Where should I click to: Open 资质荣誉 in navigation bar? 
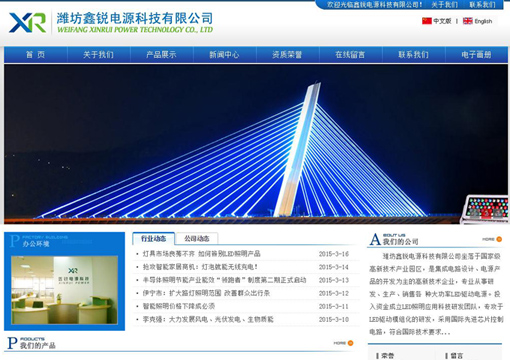point(287,55)
